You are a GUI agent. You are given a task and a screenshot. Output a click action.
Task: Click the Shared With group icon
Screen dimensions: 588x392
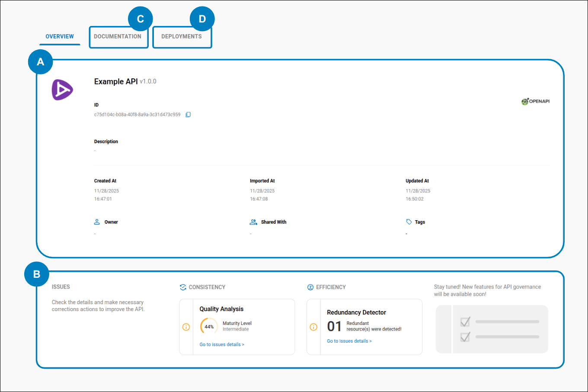point(253,222)
